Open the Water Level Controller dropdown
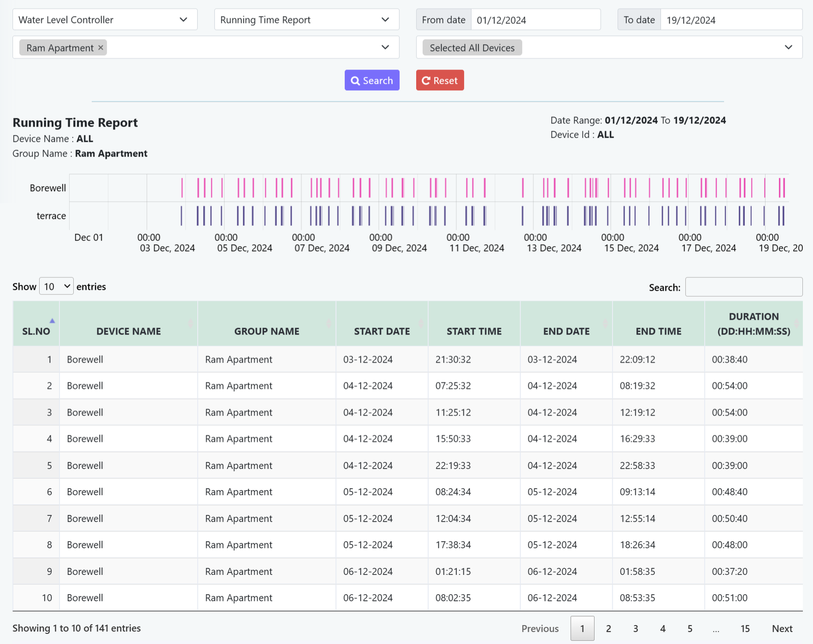 pyautogui.click(x=105, y=20)
